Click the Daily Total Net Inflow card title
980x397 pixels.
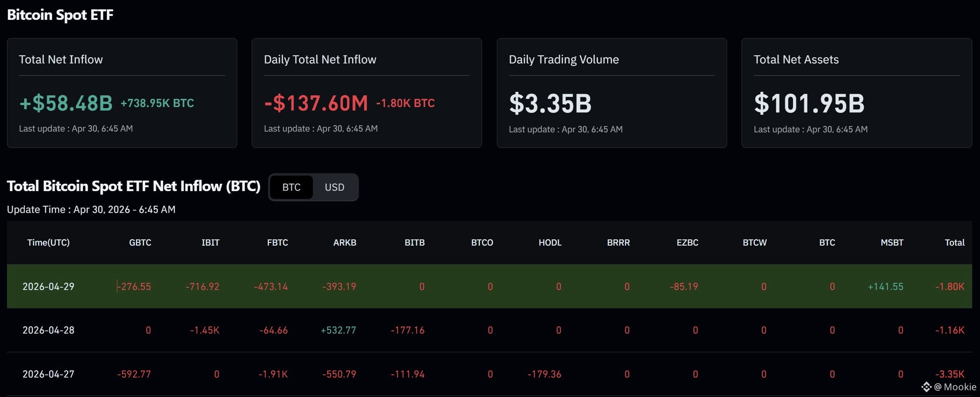tap(320, 60)
